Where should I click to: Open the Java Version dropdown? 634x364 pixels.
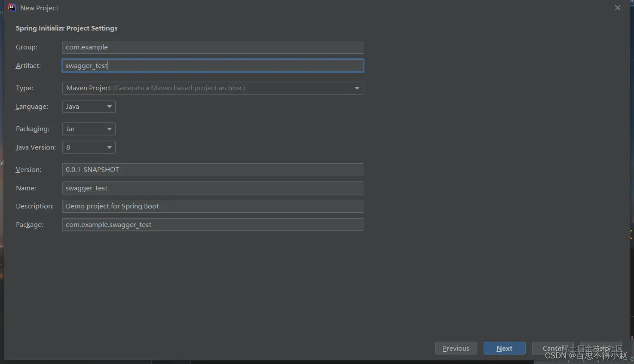coord(89,147)
